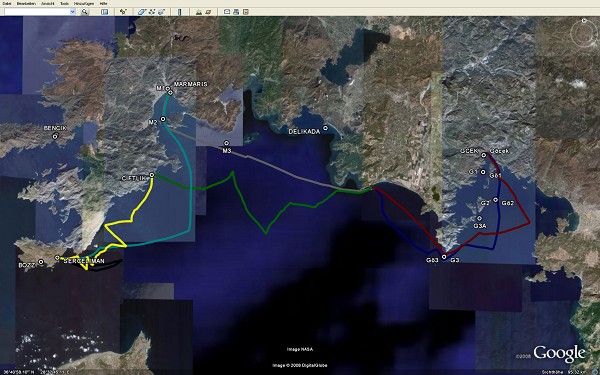The height and width of the screenshot is (375, 600).
Task: Select the G3 placemark marker
Action: (x=444, y=257)
